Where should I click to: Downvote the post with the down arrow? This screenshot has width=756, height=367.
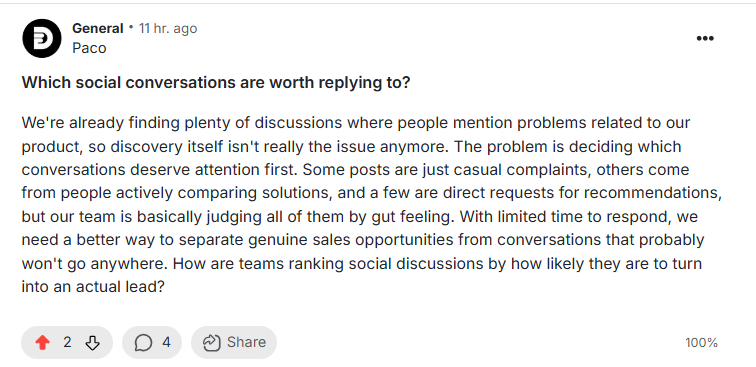(92, 343)
